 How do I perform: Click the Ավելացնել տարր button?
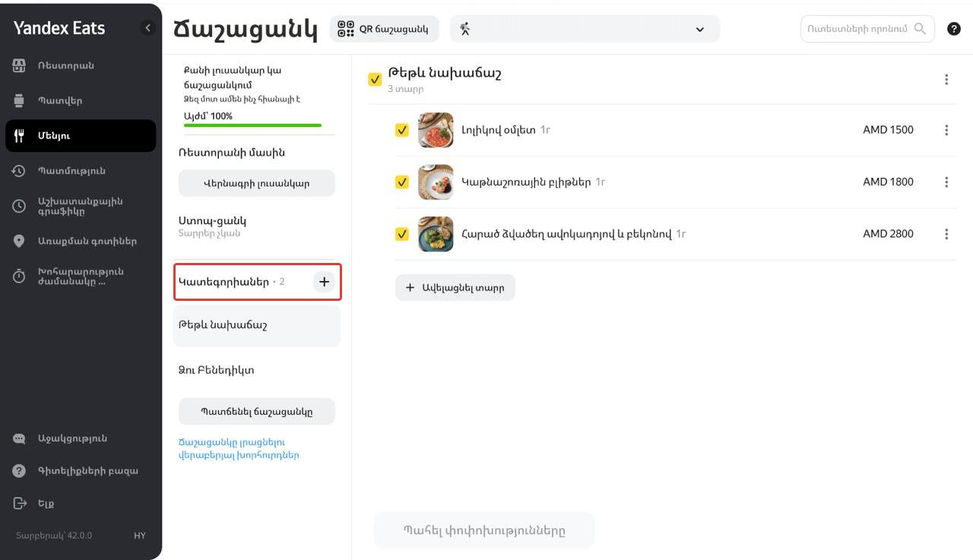point(455,288)
